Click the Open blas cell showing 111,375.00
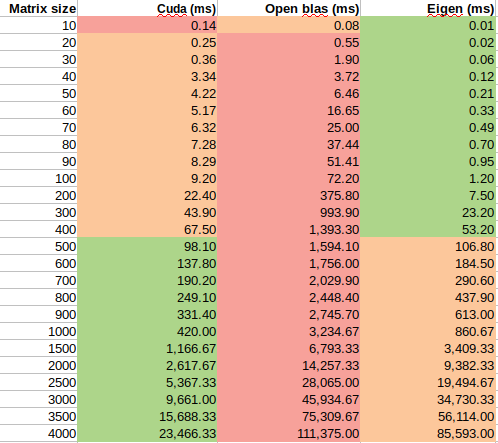498x443 pixels. point(289,433)
